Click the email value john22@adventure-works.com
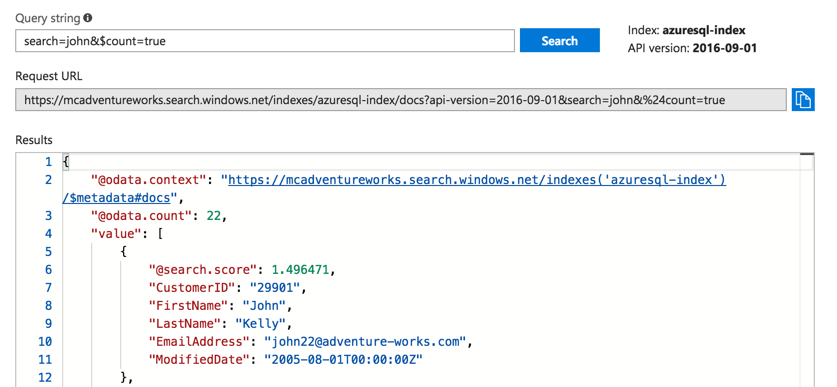 tap(366, 342)
